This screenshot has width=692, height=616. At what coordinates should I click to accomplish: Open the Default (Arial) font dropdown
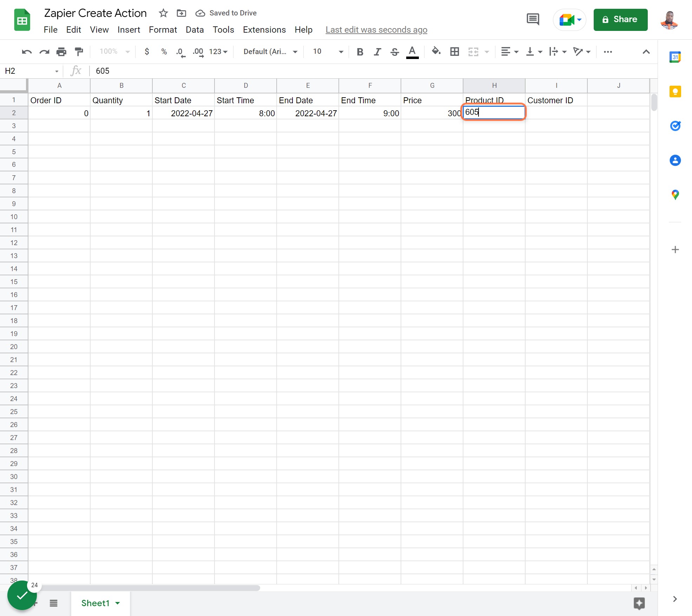tap(270, 52)
